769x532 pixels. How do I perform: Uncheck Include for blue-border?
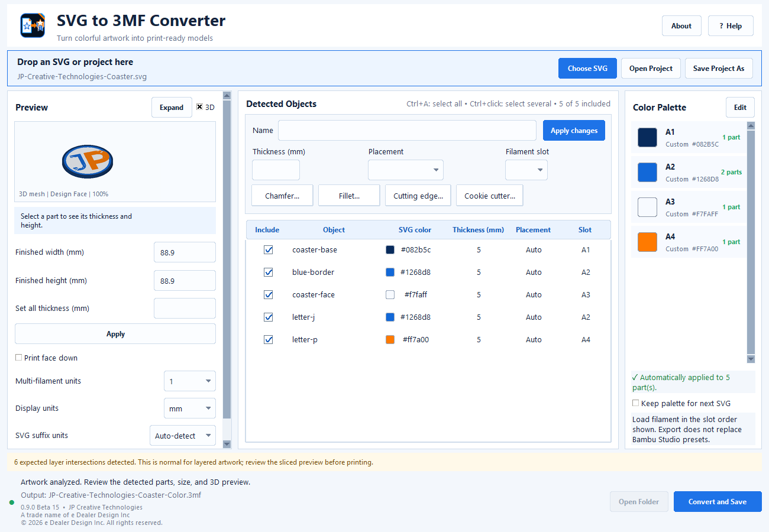pos(269,273)
